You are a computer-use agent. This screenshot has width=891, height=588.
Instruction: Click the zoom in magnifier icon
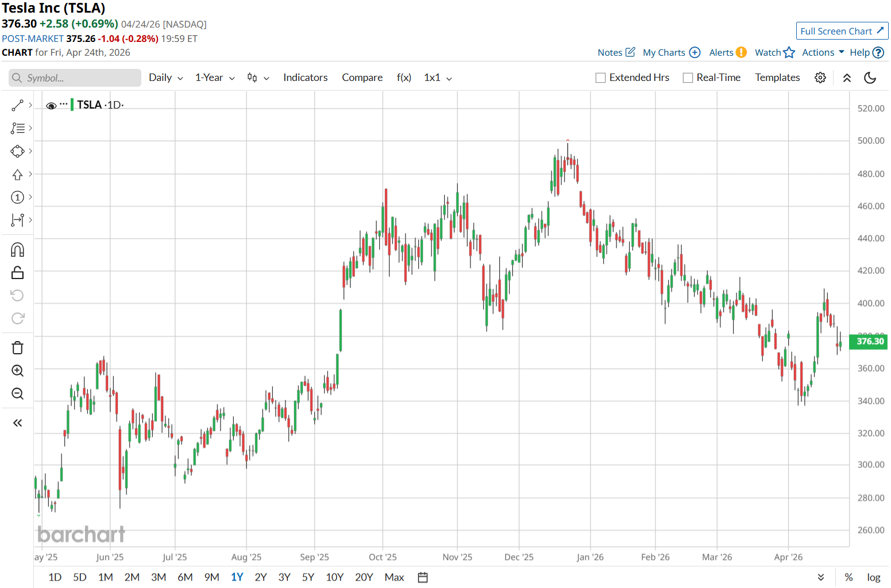tap(17, 371)
